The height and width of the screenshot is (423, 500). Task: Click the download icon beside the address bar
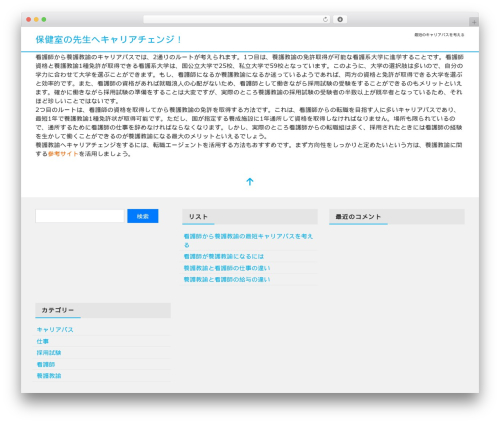(340, 20)
